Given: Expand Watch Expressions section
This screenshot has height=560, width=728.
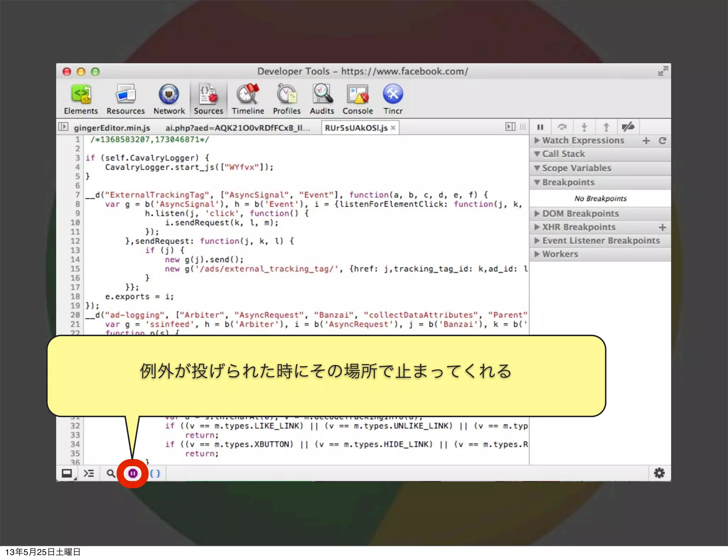Looking at the screenshot, I should (x=583, y=141).
